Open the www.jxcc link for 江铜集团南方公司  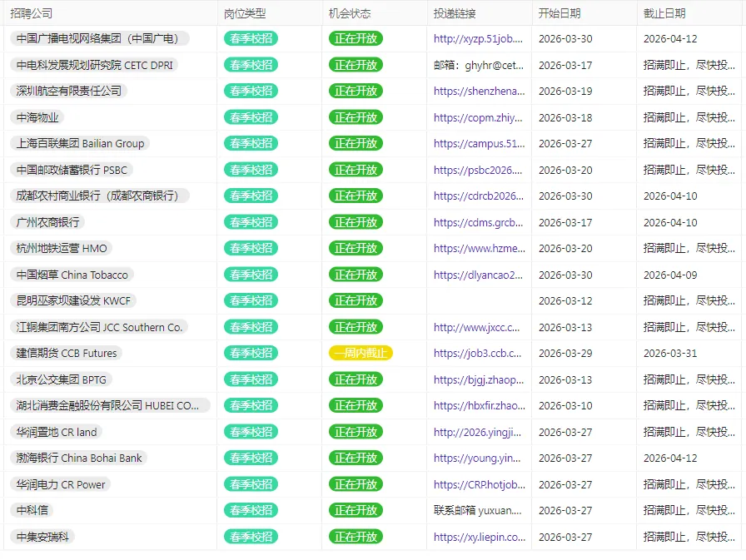477,327
